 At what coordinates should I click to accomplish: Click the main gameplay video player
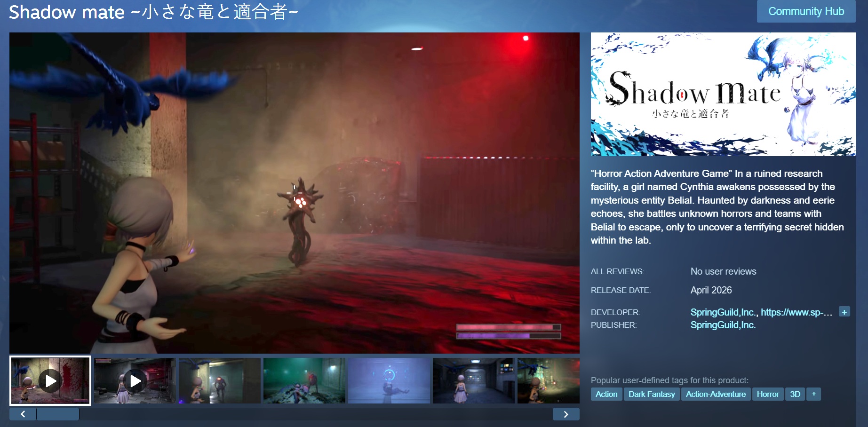[x=295, y=193]
